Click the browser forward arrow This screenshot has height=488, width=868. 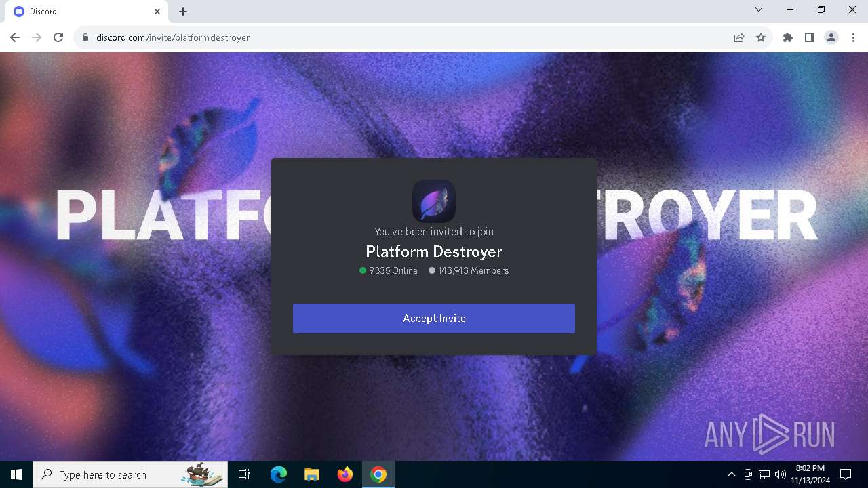coord(37,37)
